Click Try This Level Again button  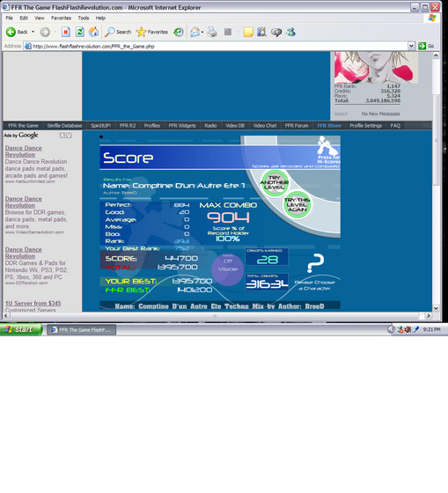coord(297,204)
